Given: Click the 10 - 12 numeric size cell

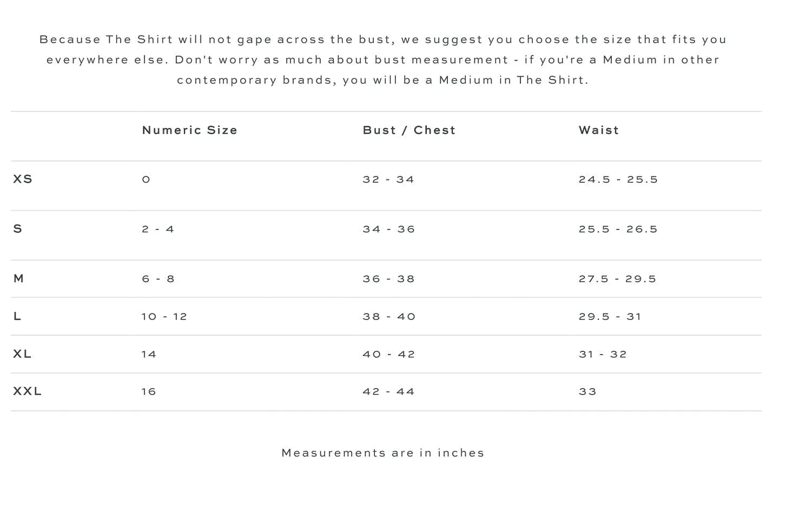Looking at the screenshot, I should click(x=164, y=317).
